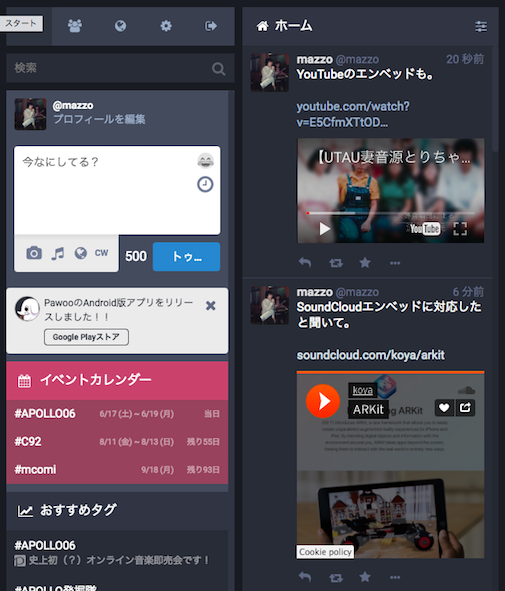
Task: Attach music with the note icon
Action: coord(58,253)
